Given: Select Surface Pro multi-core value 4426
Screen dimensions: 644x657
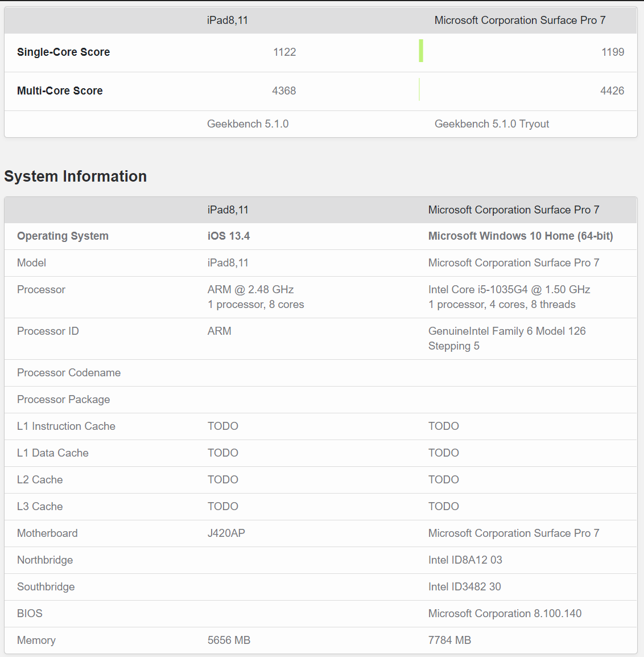Looking at the screenshot, I should click(x=612, y=91).
